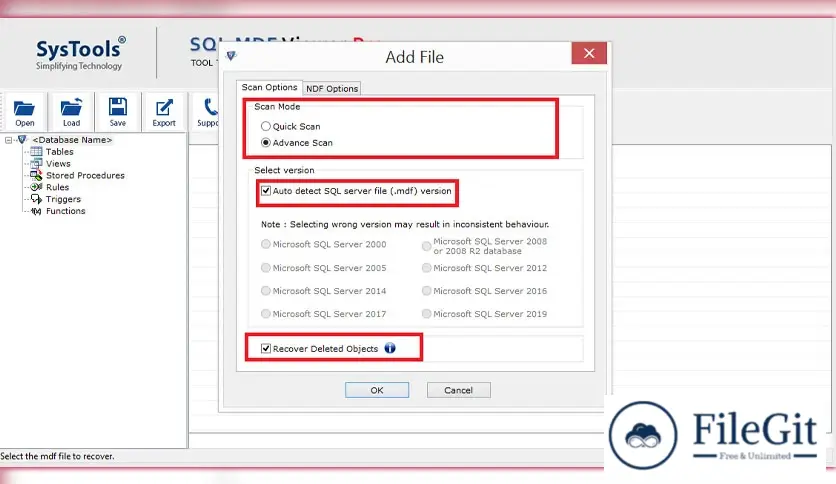This screenshot has height=484, width=836.
Task: Click the Support phone icon
Action: 211,107
